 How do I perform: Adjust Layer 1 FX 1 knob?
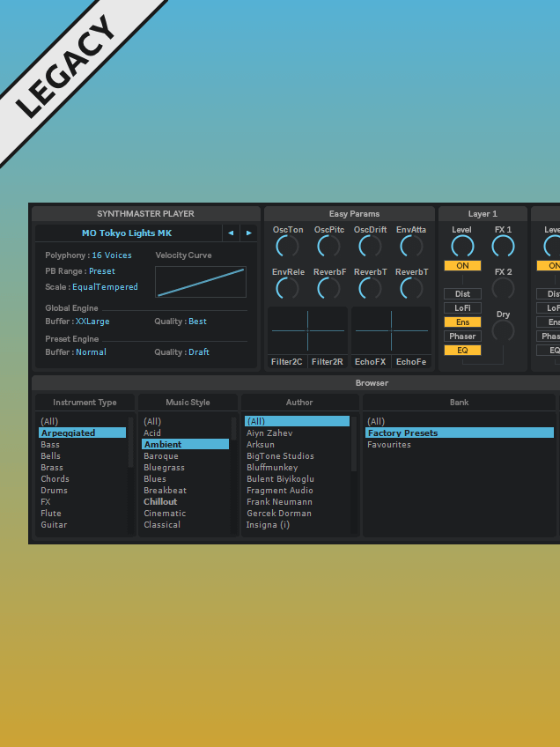click(x=504, y=247)
